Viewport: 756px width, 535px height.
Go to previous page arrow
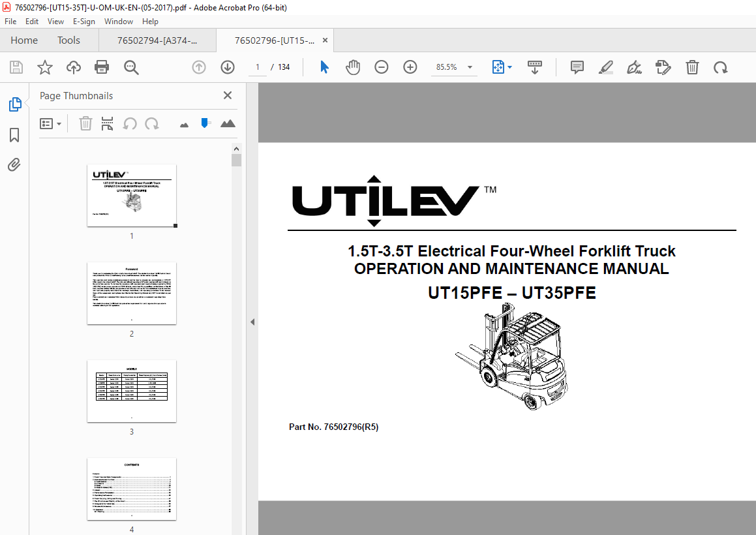coord(199,67)
